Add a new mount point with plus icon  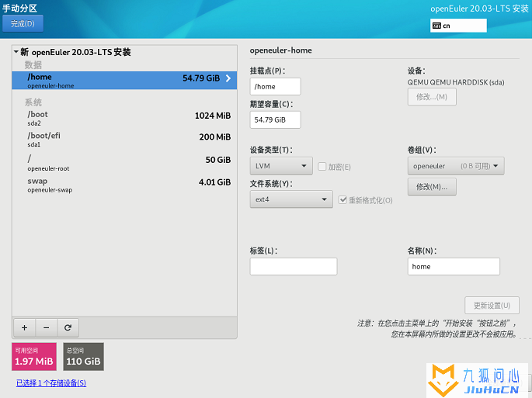(x=24, y=327)
